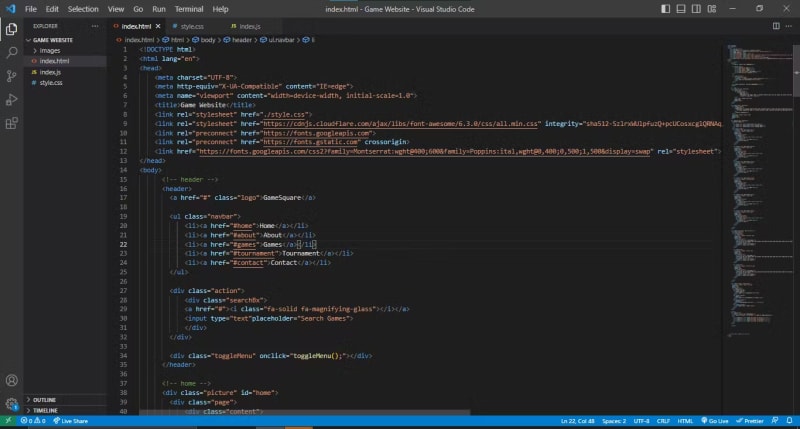
Task: Change encoding via UTF-8 in status bar
Action: (x=641, y=421)
